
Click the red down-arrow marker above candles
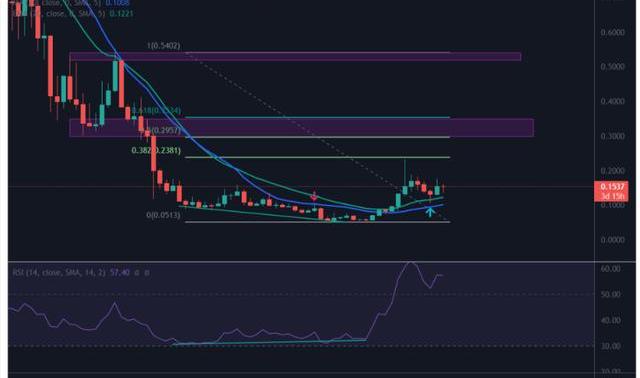point(313,196)
